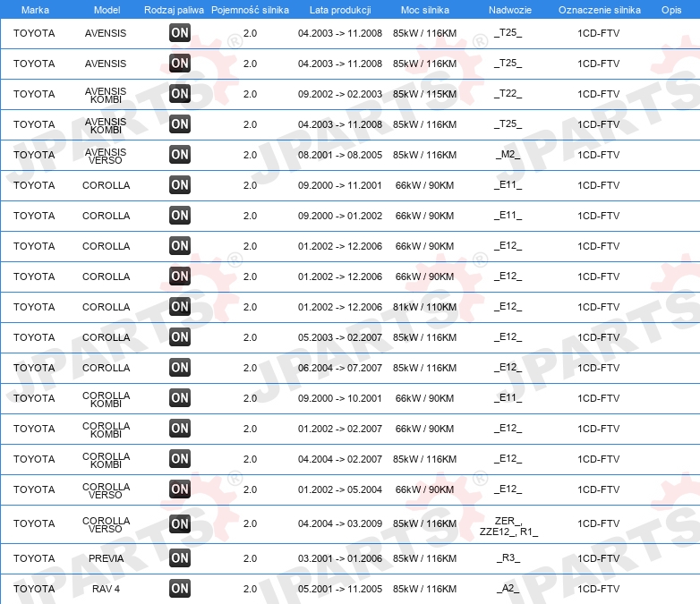
Task: Click the date range 08.2001 -> 08.2005
Action: [340, 155]
